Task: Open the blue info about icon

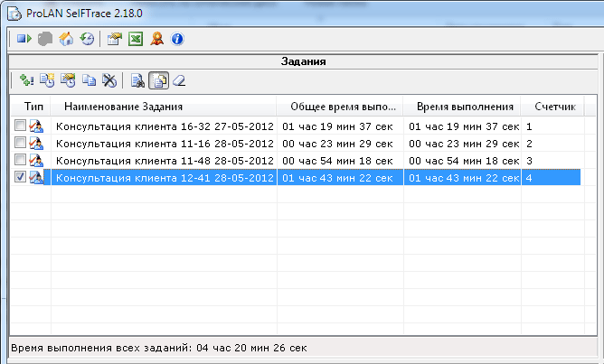Action: (x=177, y=39)
